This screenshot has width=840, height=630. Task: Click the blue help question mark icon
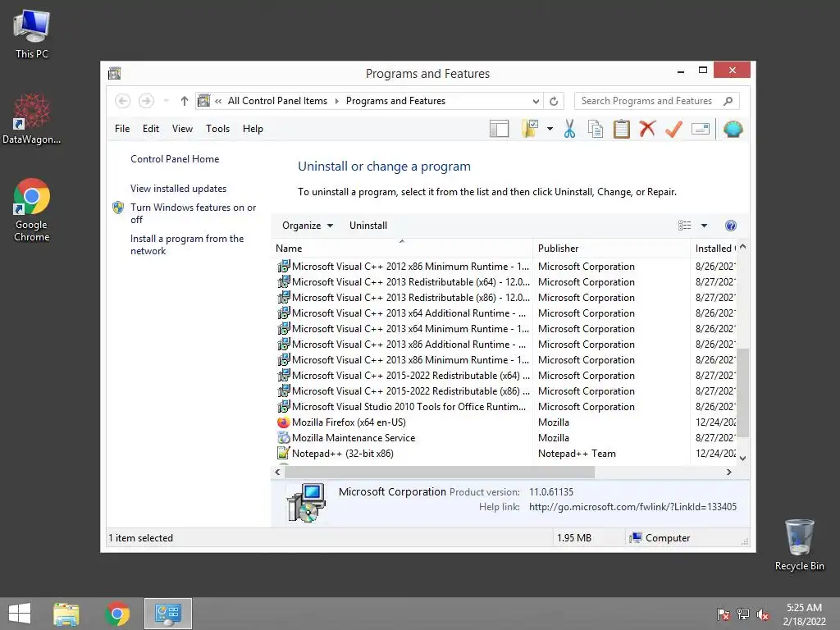[x=730, y=226]
